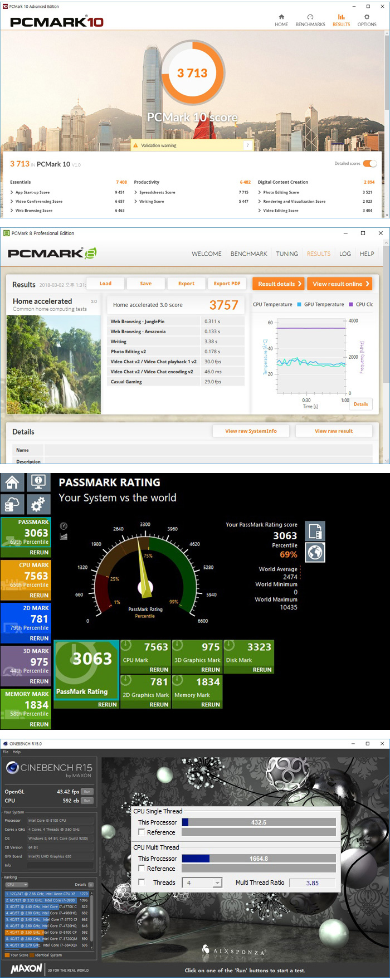The height and width of the screenshot is (980, 390).
Task: Select Intel Core i3-8100 ranking row
Action: 47,932
